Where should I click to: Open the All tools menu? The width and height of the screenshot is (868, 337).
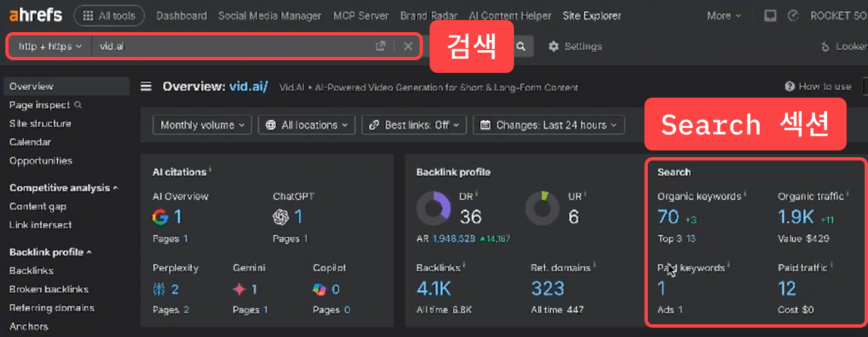108,15
